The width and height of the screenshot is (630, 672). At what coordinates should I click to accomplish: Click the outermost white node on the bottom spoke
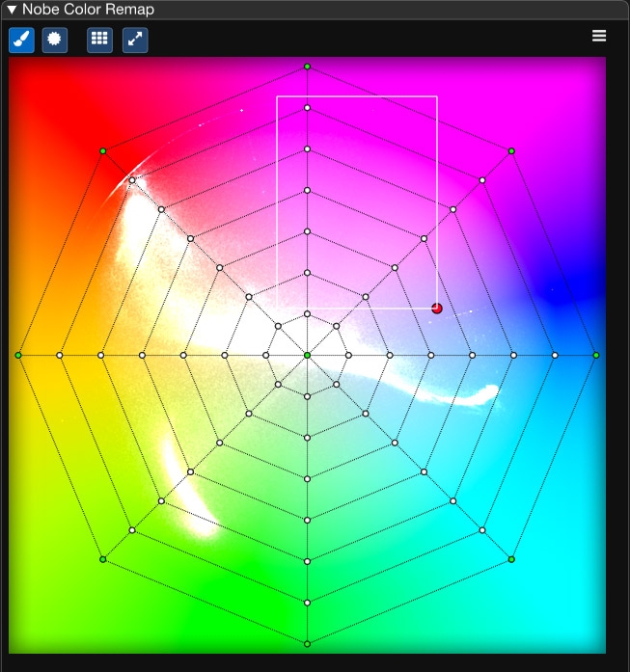307,603
